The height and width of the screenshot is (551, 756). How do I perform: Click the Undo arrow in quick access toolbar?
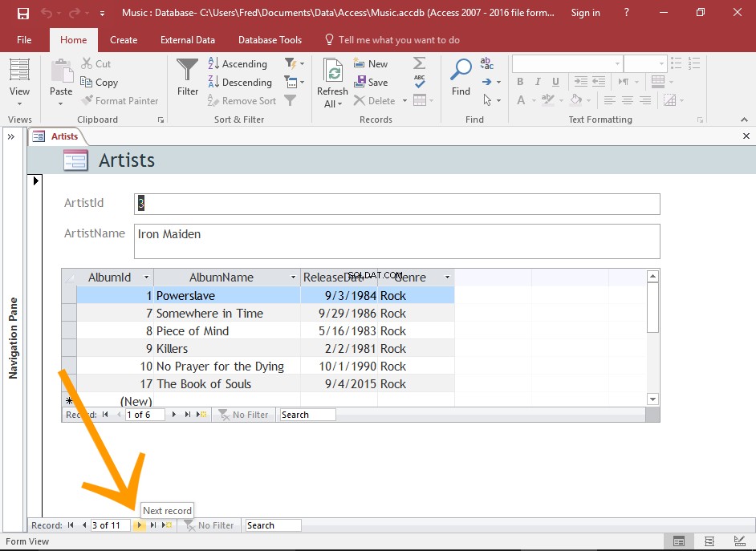[47, 13]
